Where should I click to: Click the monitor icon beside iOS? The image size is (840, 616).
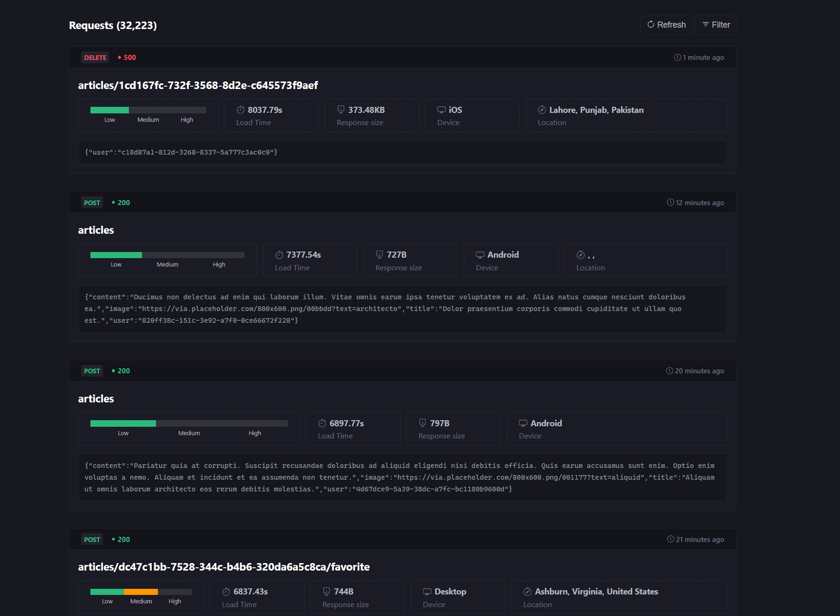point(441,110)
